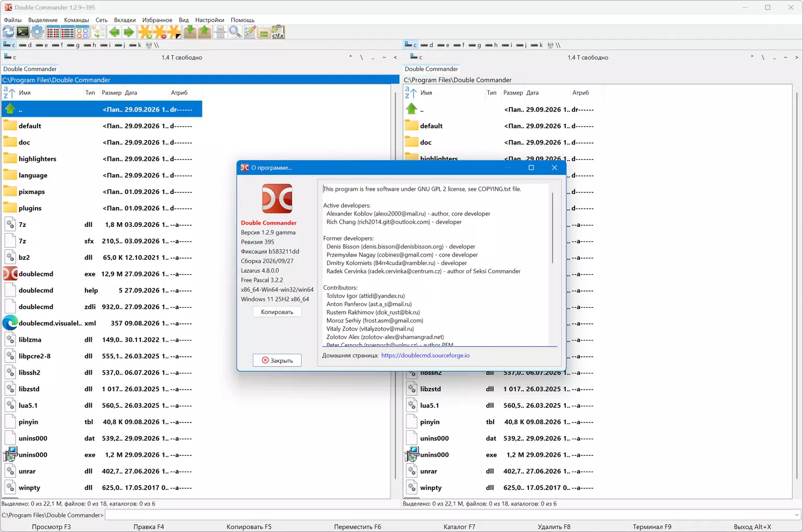Image resolution: width=803 pixels, height=532 pixels.
Task: Click the command line input field
Action: pyautogui.click(x=449, y=515)
